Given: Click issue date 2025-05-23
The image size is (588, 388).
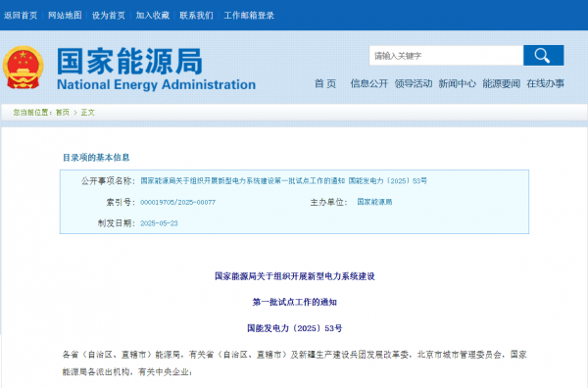Looking at the screenshot, I should 159,223.
